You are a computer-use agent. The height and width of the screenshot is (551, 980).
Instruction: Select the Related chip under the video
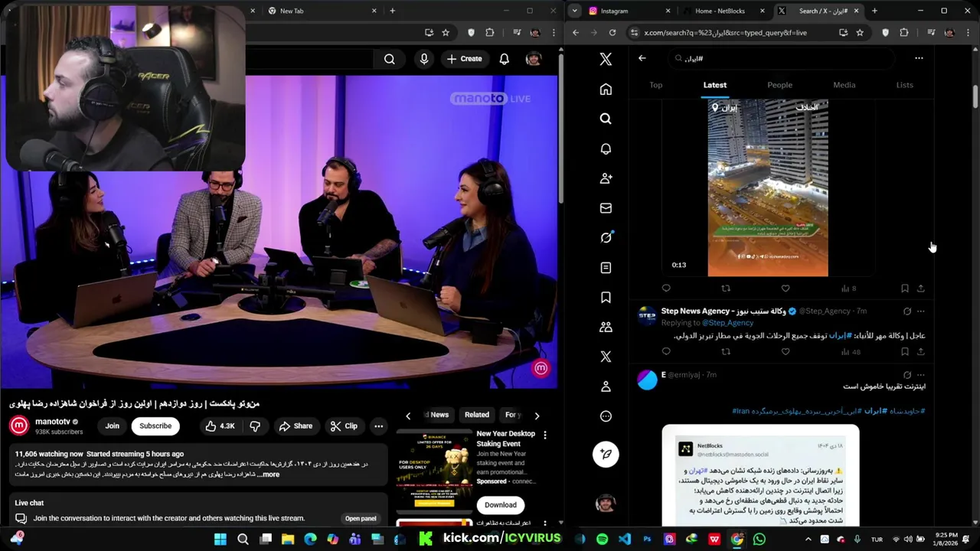(x=476, y=415)
